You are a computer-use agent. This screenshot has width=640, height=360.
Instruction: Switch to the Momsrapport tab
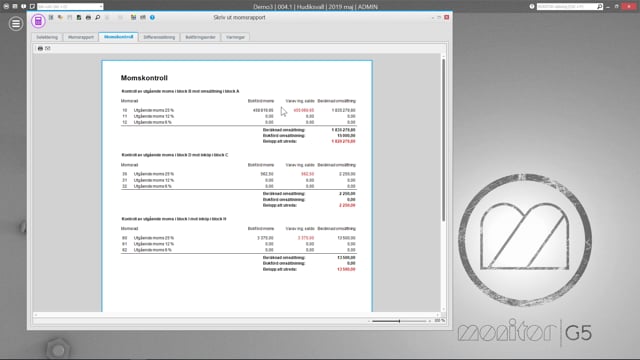81,37
